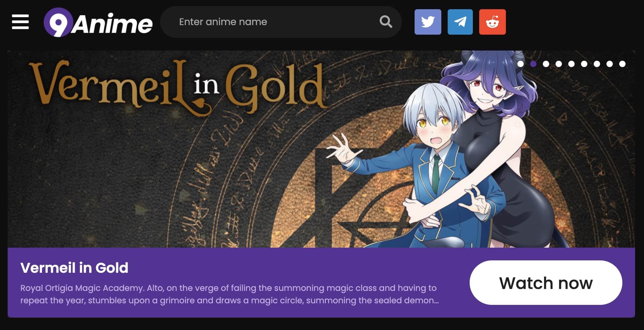Pick the eighth carousel slide dot
The image size is (644, 330).
point(610,64)
